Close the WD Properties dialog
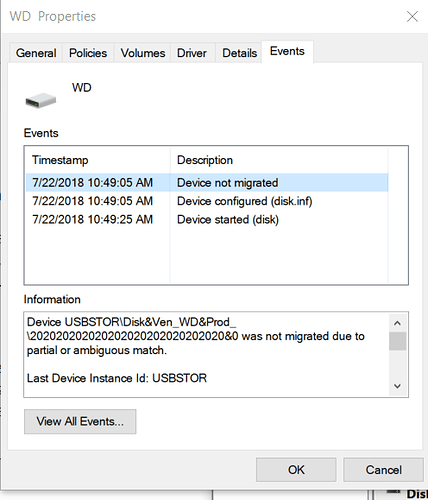The height and width of the screenshot is (500, 428). coord(412,16)
